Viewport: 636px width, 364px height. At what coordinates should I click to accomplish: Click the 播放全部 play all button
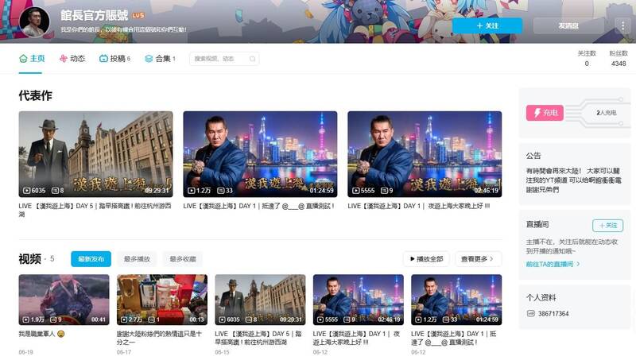pyautogui.click(x=426, y=258)
